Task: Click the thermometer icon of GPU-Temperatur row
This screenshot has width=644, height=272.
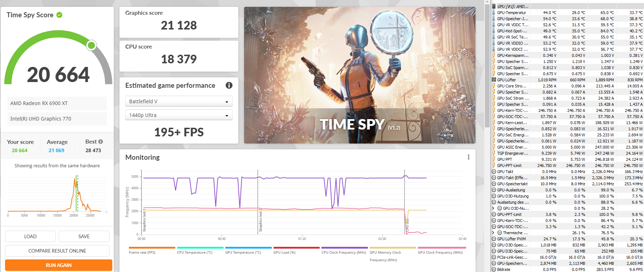Action: (494, 13)
